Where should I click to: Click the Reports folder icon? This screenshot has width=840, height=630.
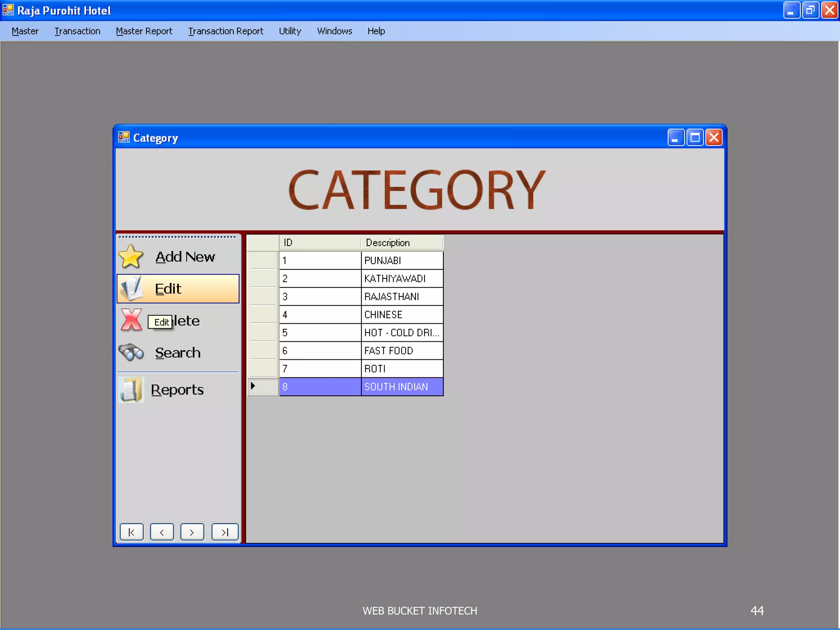(x=131, y=389)
